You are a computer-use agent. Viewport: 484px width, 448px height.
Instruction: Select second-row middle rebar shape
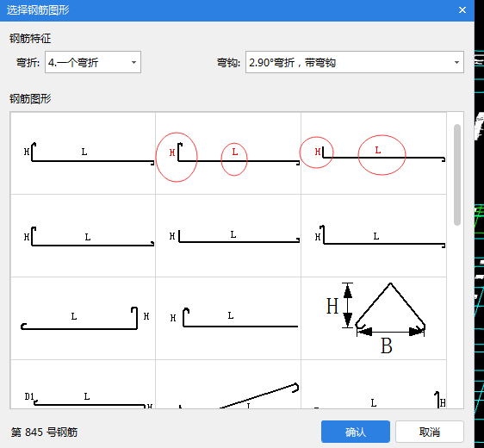pos(228,236)
